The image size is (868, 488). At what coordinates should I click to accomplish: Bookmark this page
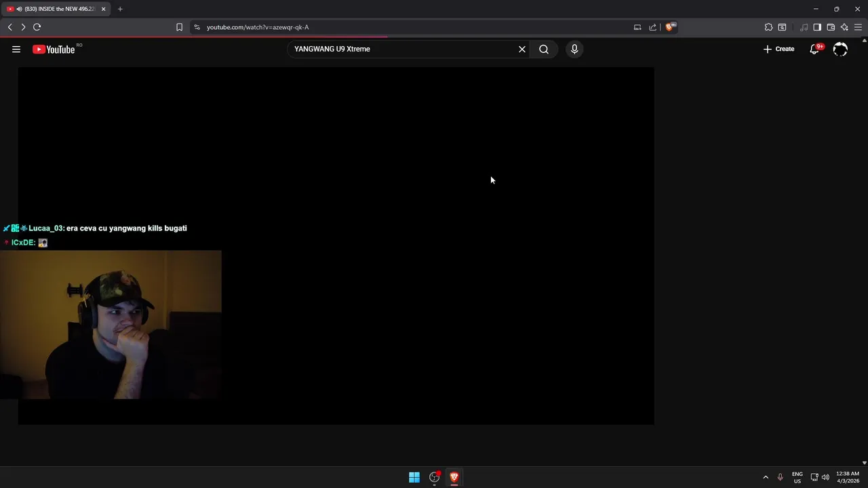pyautogui.click(x=179, y=27)
